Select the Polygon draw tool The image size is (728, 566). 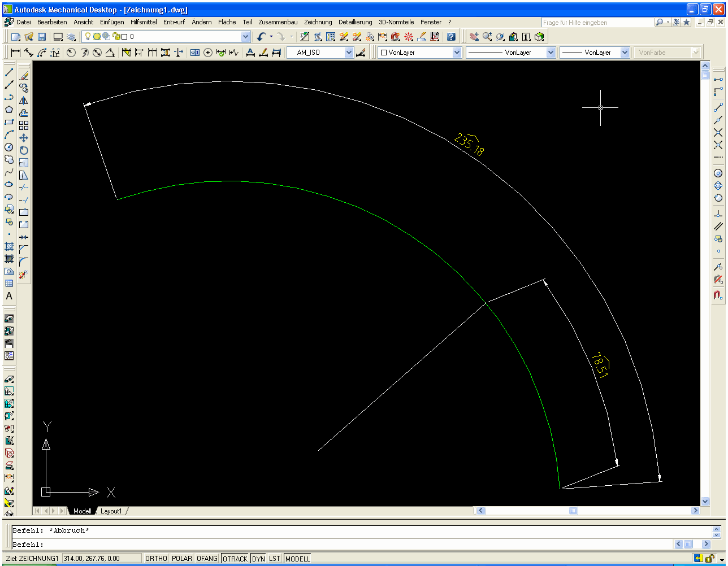pyautogui.click(x=9, y=110)
